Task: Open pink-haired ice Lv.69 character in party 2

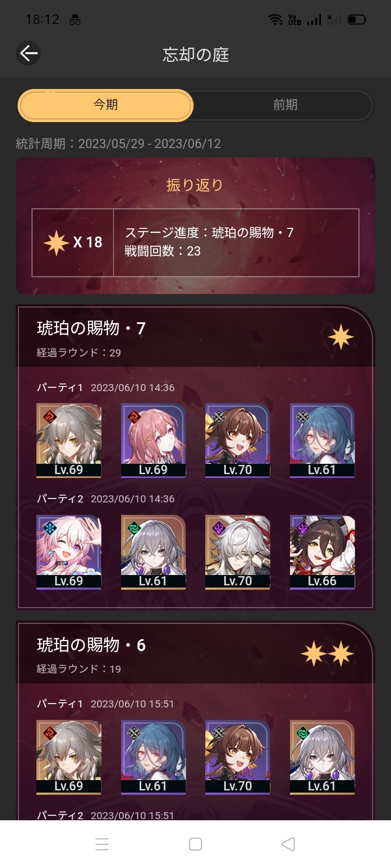Action: tap(68, 552)
